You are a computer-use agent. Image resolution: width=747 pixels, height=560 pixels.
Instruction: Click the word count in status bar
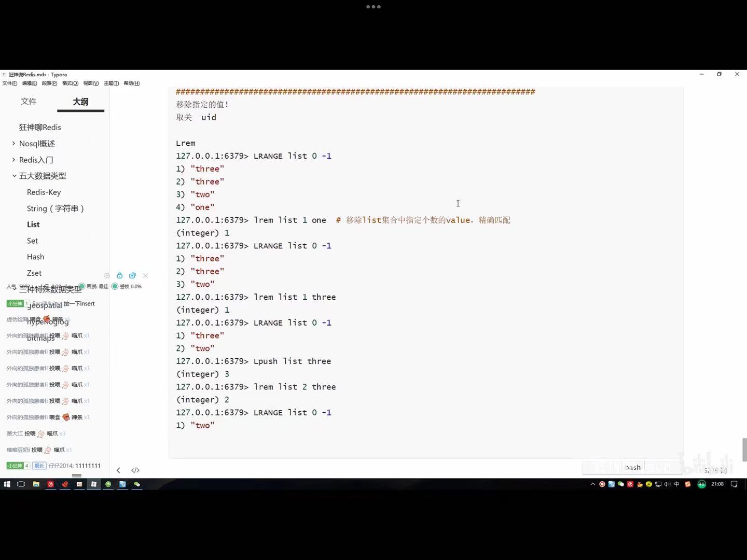[715, 470]
